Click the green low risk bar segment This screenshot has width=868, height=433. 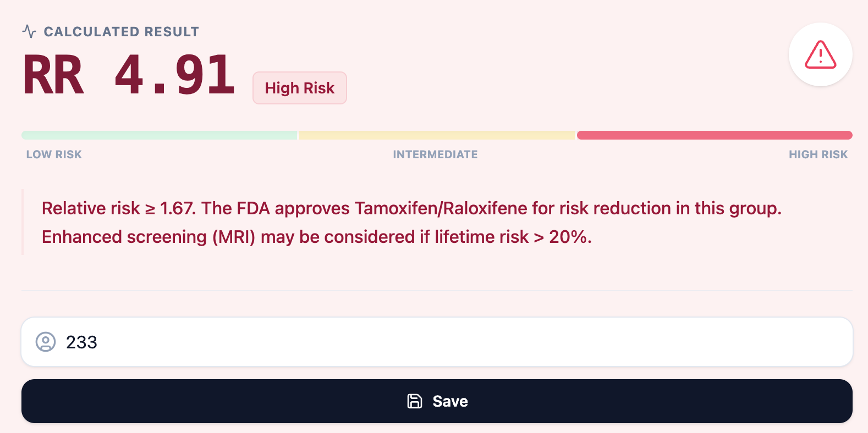click(159, 135)
